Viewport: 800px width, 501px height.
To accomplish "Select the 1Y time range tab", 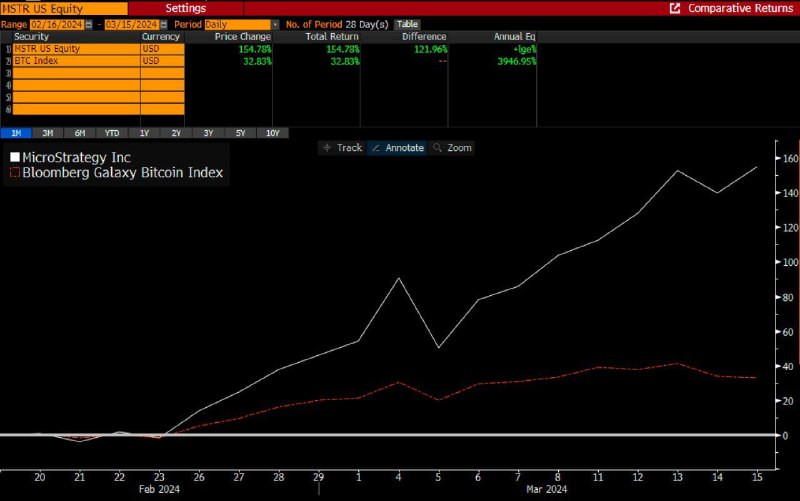I will coord(144,133).
